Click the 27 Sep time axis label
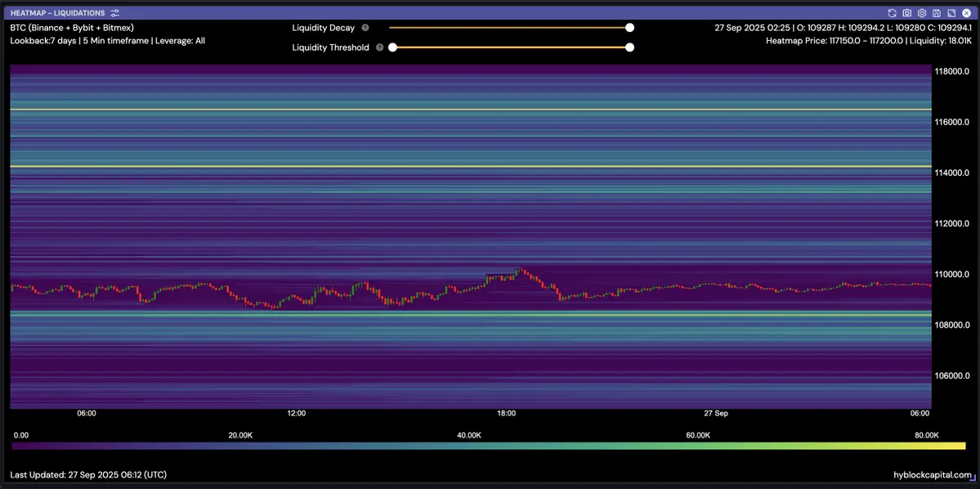This screenshot has width=980, height=489. click(715, 414)
